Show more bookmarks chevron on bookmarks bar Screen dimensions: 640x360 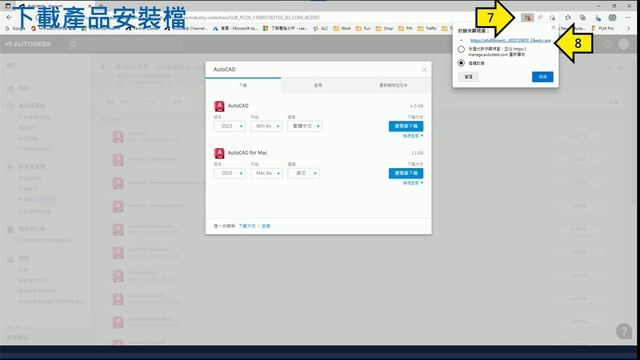tap(629, 29)
